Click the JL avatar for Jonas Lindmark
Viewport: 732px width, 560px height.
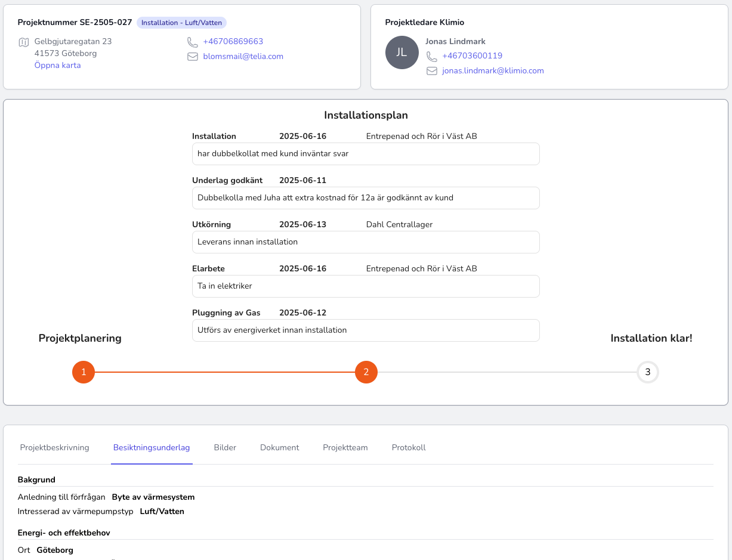tap(402, 52)
